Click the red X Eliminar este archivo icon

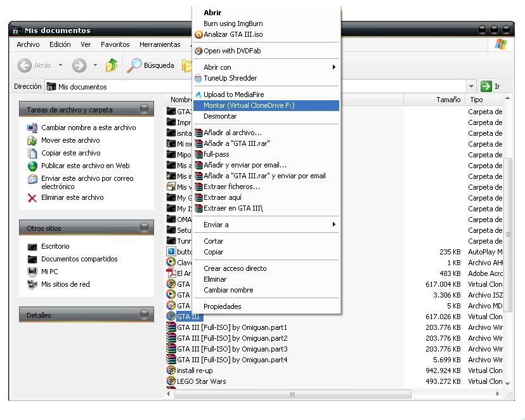pyautogui.click(x=32, y=198)
